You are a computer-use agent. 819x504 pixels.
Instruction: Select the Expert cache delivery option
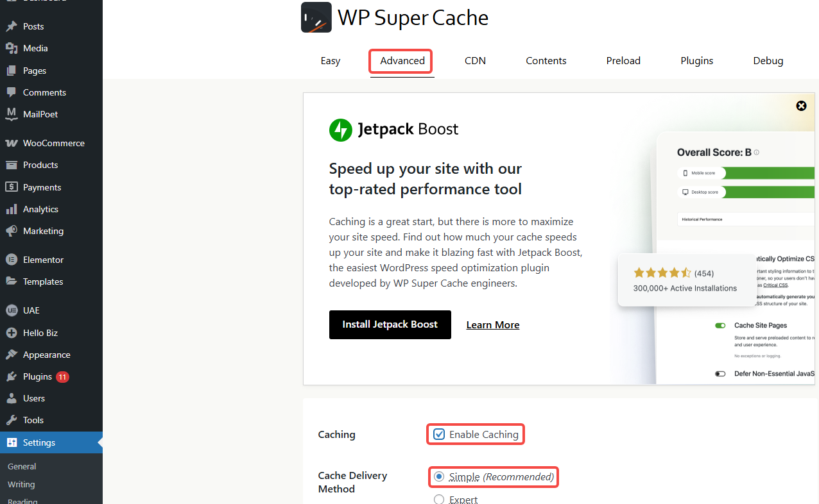point(439,500)
